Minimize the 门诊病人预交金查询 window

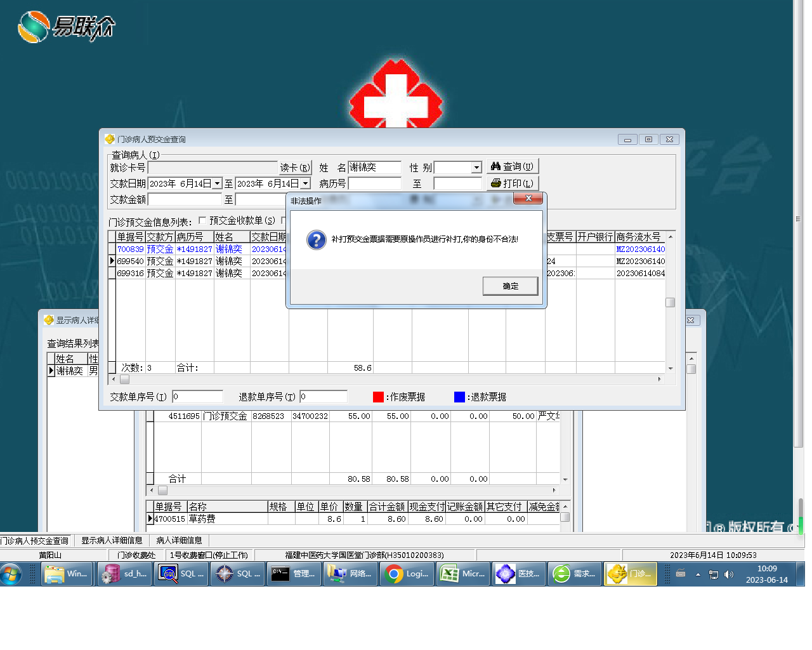(627, 139)
